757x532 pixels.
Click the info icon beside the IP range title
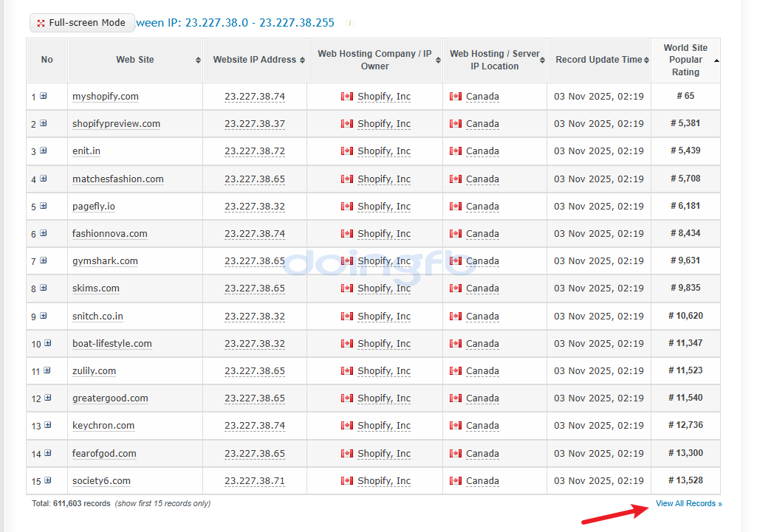point(350,23)
